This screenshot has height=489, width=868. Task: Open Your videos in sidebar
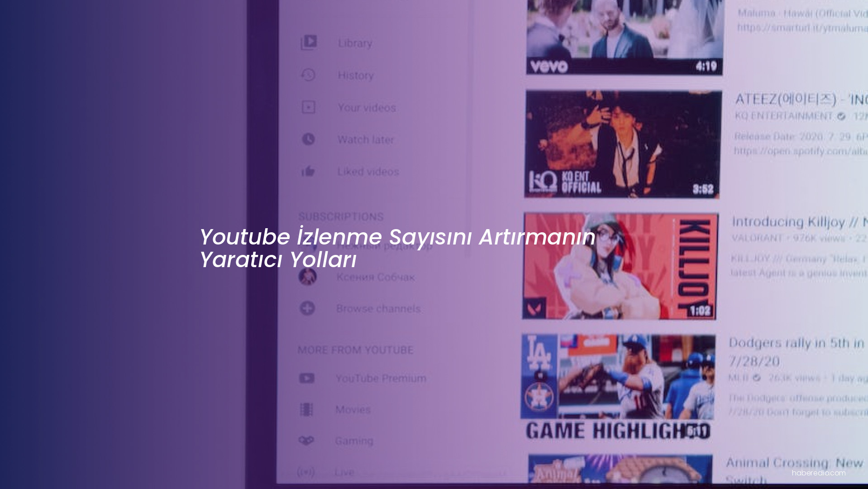(x=367, y=108)
